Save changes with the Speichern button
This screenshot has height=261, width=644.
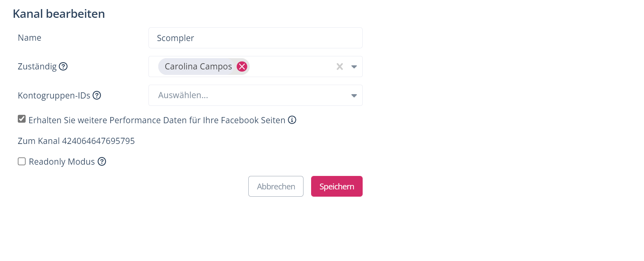[337, 186]
